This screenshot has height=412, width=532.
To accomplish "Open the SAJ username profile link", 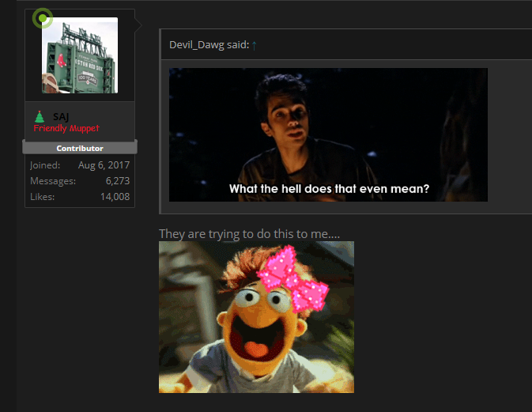I will pyautogui.click(x=61, y=117).
